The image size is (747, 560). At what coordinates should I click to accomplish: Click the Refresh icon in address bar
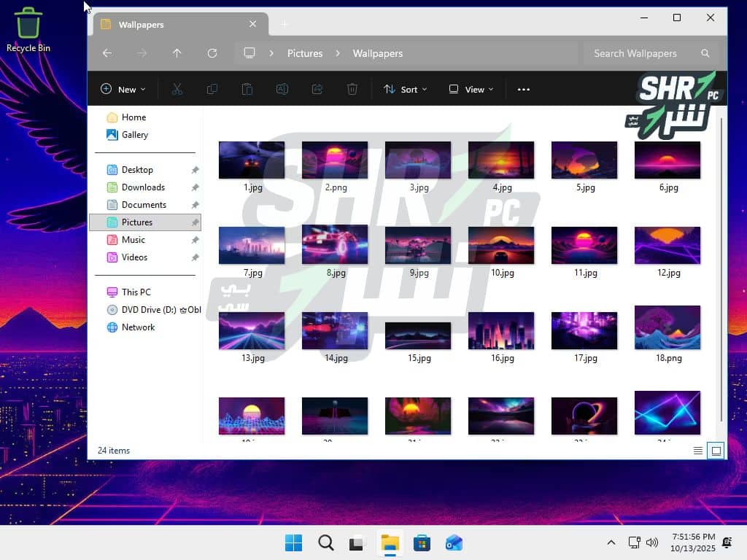pos(212,53)
